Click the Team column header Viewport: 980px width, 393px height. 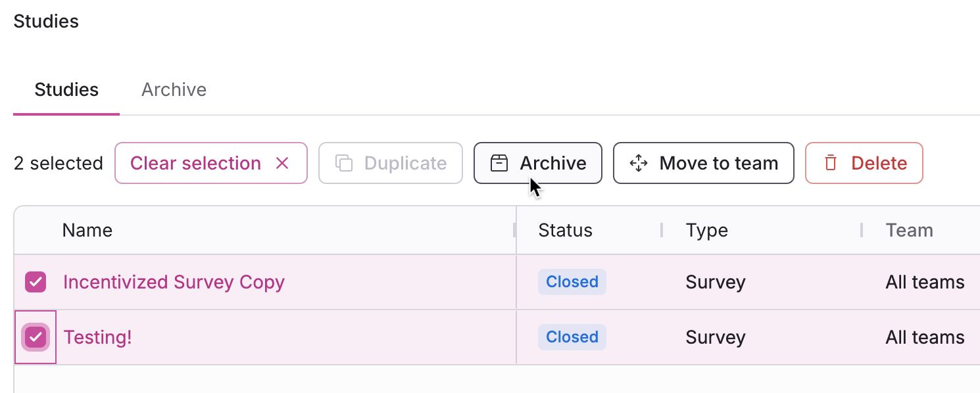(x=909, y=230)
